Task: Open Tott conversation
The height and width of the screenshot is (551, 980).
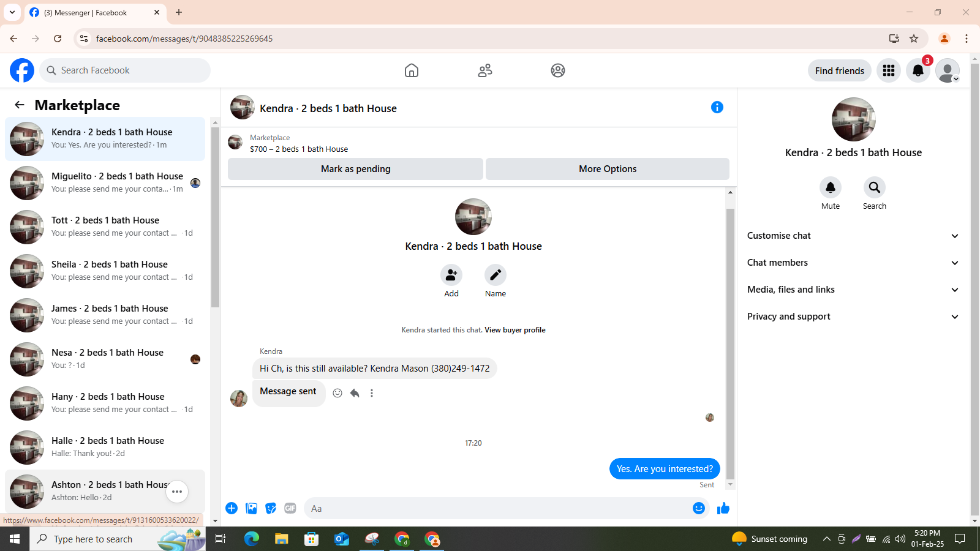Action: pos(105,227)
